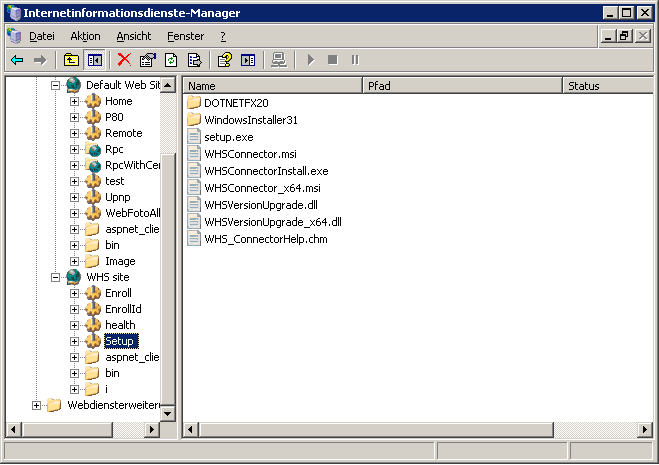Open the Aktion menu
Image resolution: width=659 pixels, height=465 pixels.
(85, 37)
